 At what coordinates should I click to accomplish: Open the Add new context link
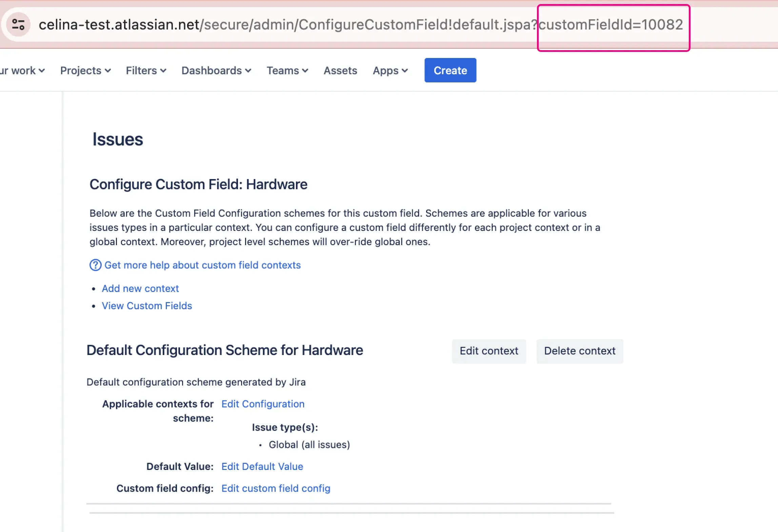pyautogui.click(x=140, y=288)
